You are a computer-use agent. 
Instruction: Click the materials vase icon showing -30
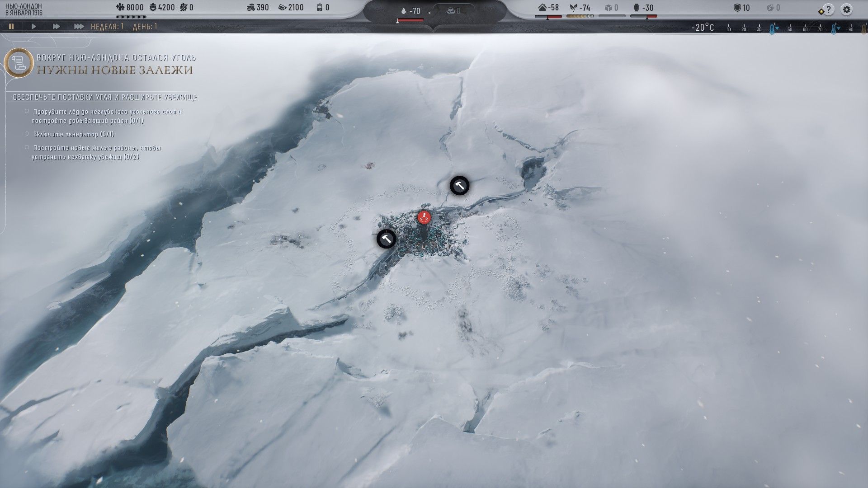pyautogui.click(x=637, y=8)
